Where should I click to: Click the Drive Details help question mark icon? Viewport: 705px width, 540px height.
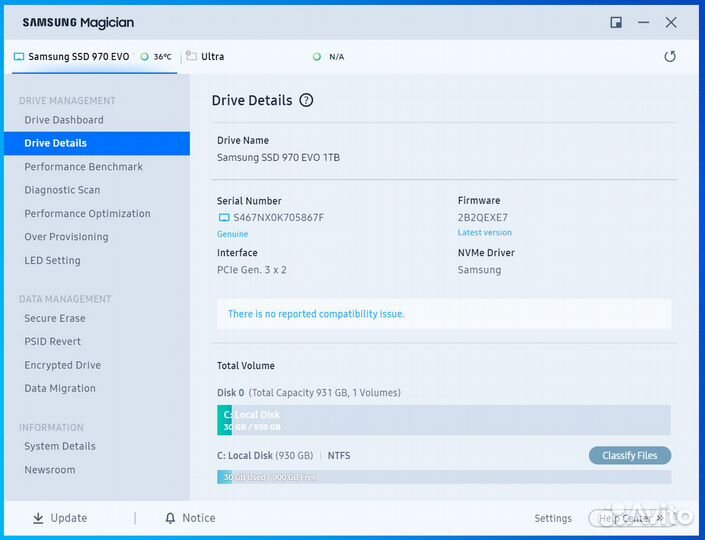pos(306,100)
